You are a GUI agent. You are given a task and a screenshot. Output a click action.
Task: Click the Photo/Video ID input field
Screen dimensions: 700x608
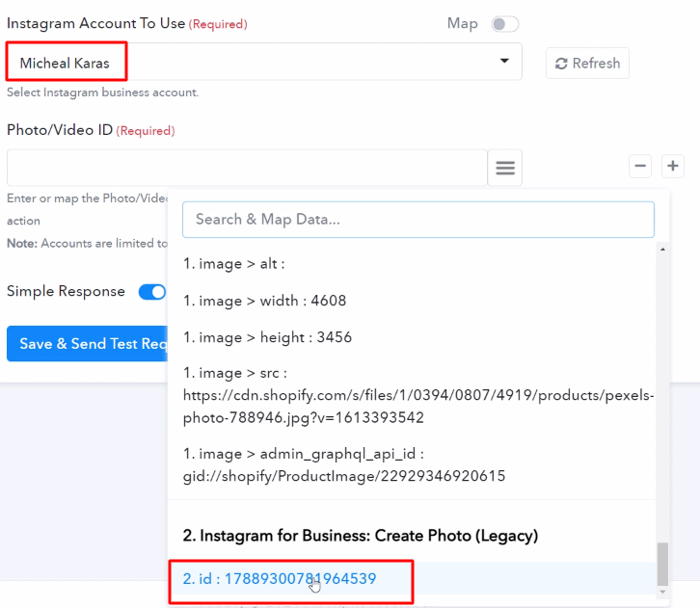247,168
